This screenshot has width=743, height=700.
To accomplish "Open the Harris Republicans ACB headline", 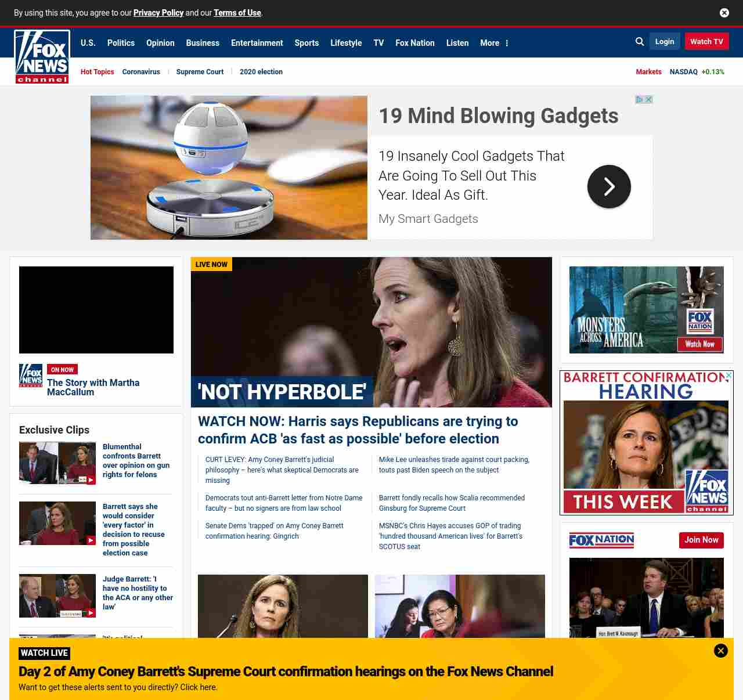I will coord(358,430).
